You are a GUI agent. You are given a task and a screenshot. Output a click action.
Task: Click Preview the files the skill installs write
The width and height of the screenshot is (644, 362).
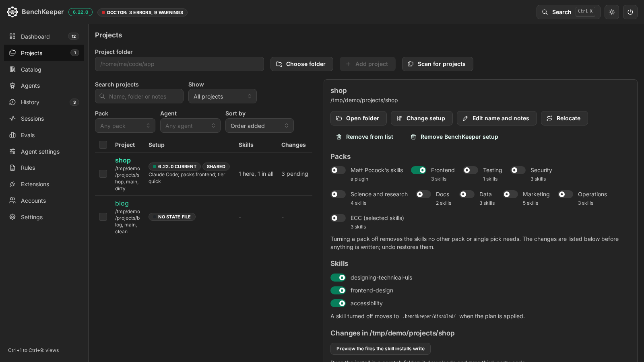[380, 349]
